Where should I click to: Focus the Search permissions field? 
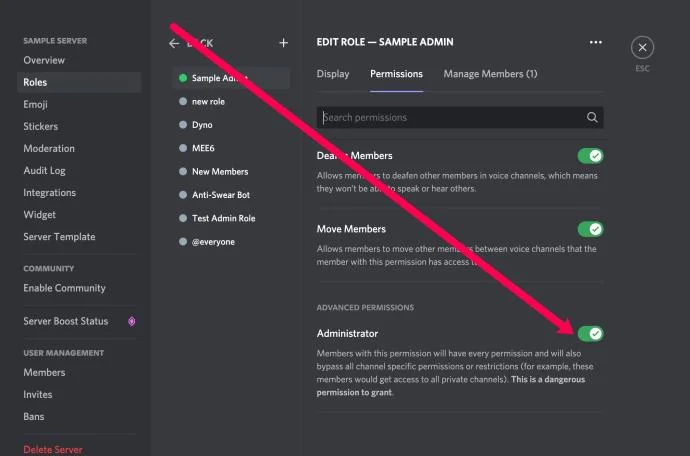460,118
